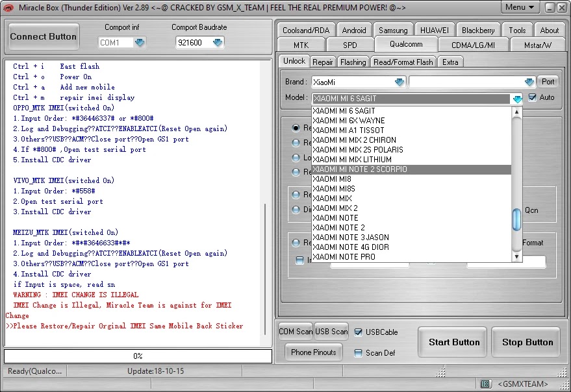Click the log panel vertical scrollbar
Screen dimensions: 571x392
click(265, 269)
